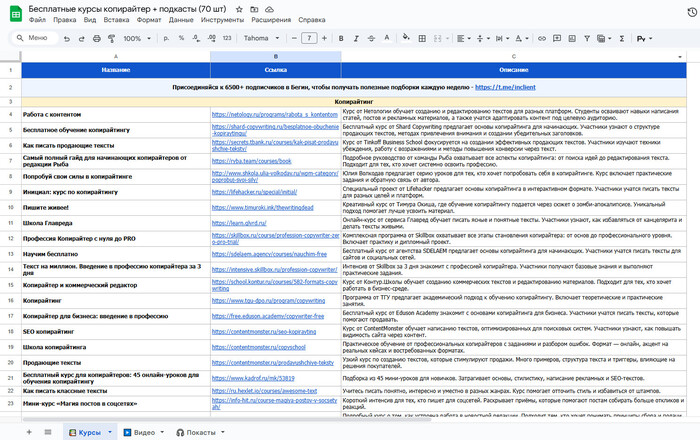Undo the last action

(x=67, y=38)
